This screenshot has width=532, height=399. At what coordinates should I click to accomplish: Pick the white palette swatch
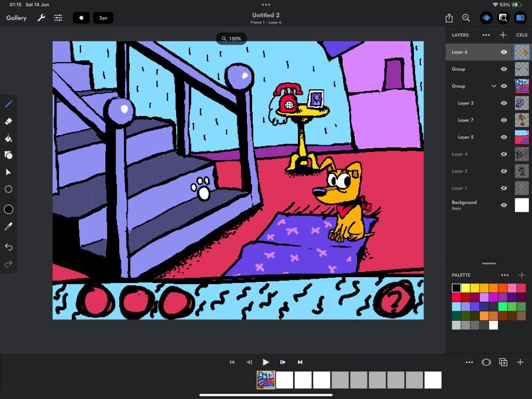493,325
